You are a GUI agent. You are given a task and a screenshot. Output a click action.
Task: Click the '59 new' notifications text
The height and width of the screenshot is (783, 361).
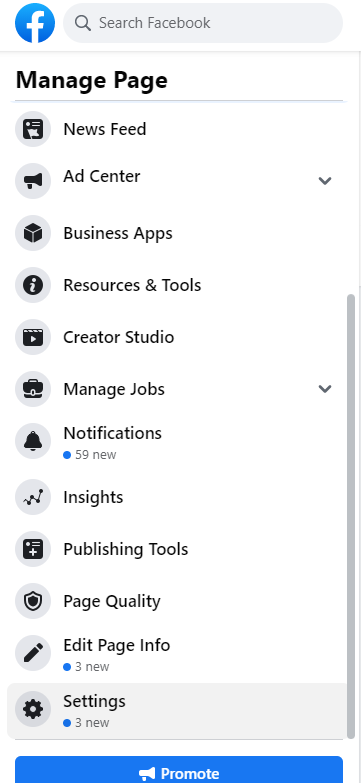(x=95, y=455)
